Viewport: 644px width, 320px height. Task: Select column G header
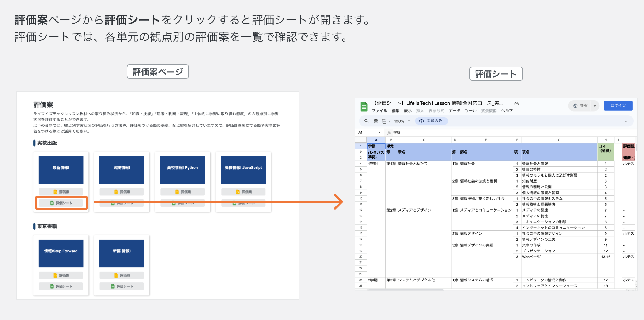[x=559, y=140]
